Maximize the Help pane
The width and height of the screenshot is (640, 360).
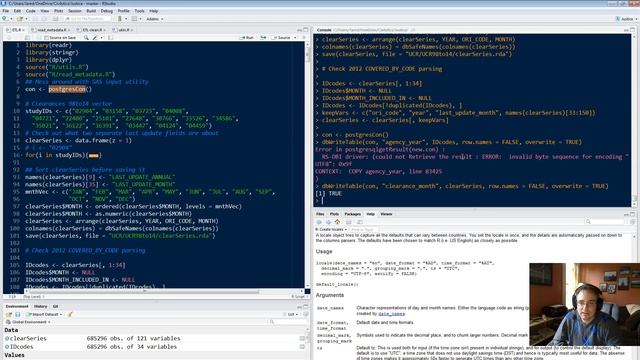632,214
